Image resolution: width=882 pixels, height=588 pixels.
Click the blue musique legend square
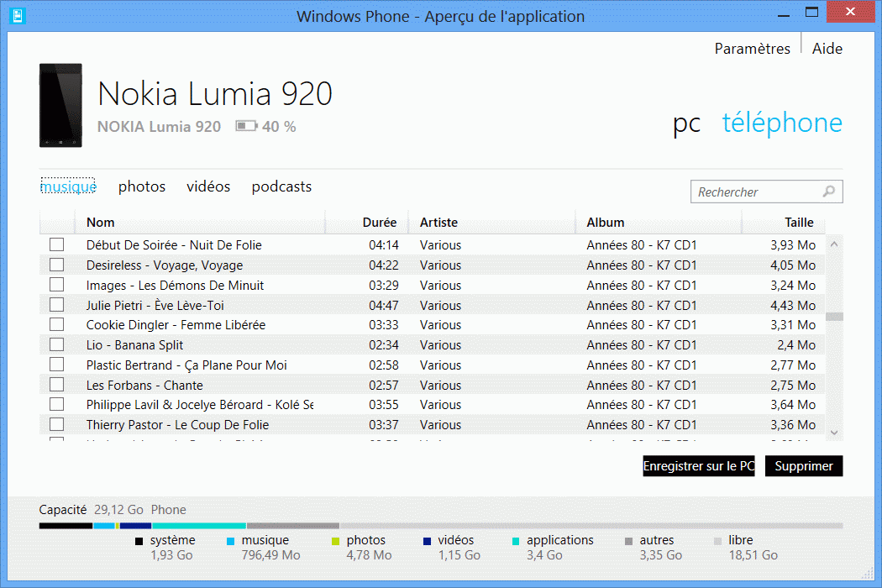point(230,541)
